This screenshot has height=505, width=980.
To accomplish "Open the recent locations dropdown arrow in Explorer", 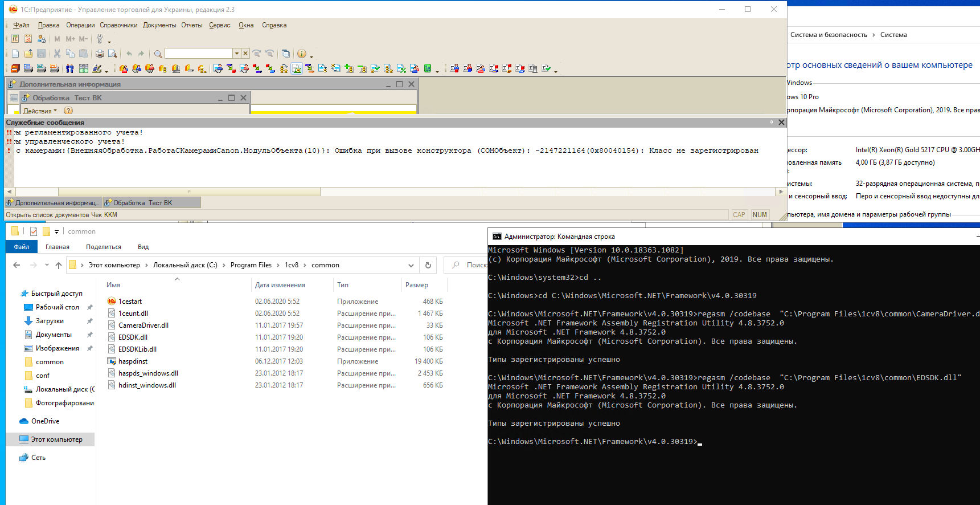I will click(47, 265).
